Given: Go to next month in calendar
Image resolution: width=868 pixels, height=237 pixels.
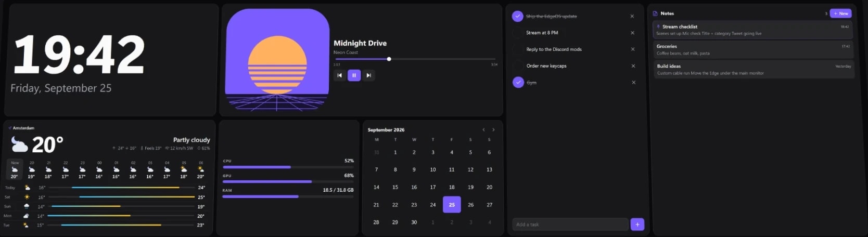Looking at the screenshot, I should (493, 130).
